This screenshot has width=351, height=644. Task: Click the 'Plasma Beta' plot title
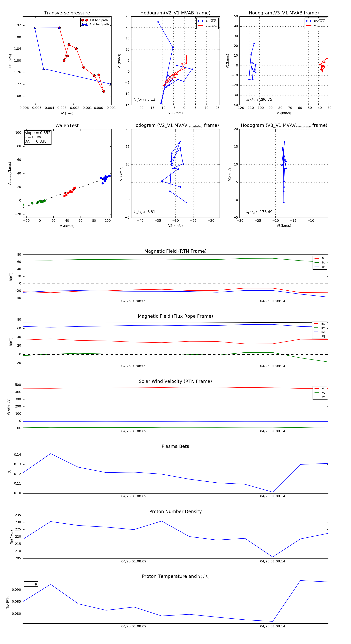coord(175,447)
